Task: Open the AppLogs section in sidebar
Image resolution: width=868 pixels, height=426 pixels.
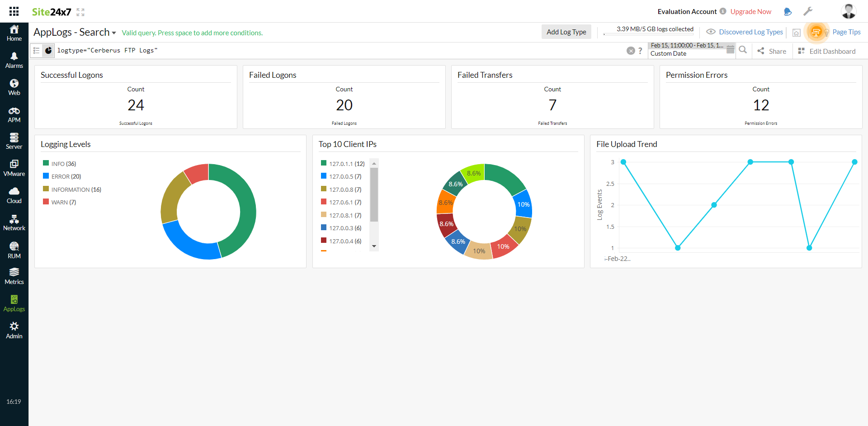Action: coord(14,302)
